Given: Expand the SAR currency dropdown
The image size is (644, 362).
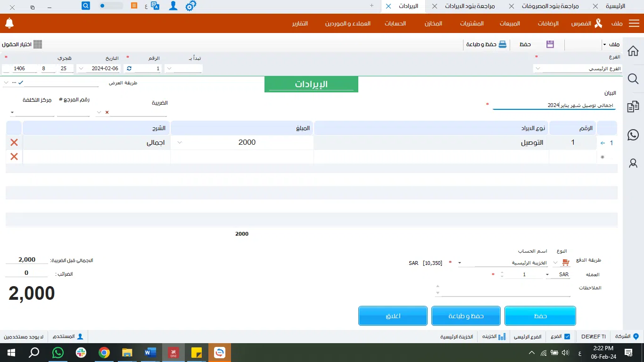Looking at the screenshot, I should (x=547, y=274).
